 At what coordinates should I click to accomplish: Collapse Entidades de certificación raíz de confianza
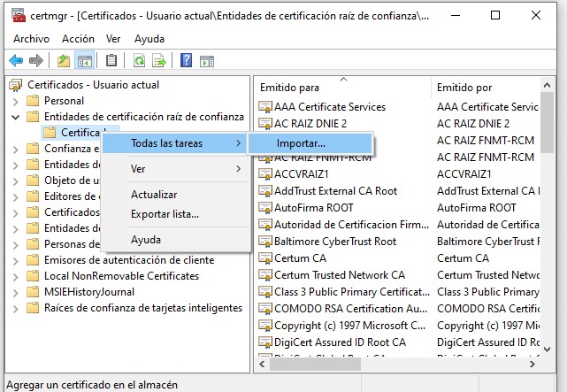(16, 117)
